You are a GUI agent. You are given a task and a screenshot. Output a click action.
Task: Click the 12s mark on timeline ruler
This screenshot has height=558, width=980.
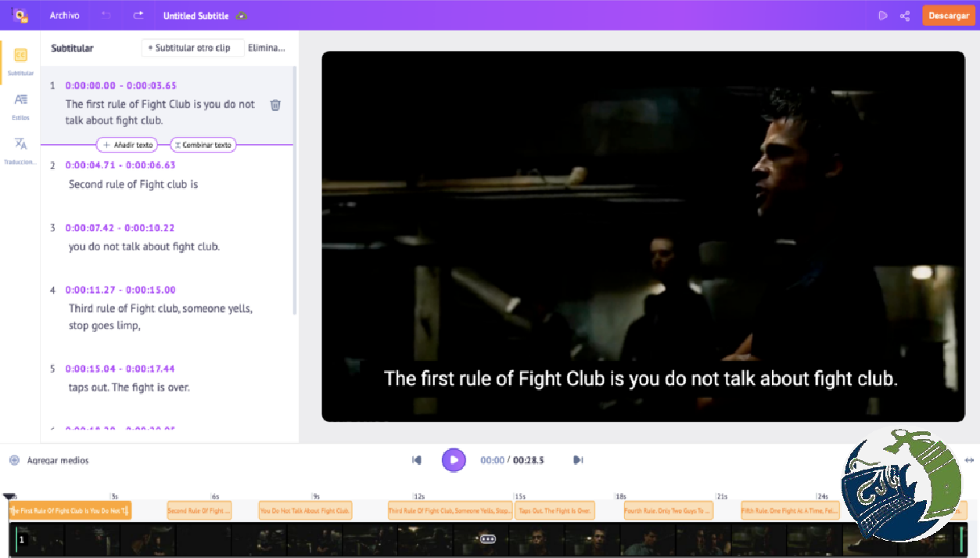click(x=419, y=496)
